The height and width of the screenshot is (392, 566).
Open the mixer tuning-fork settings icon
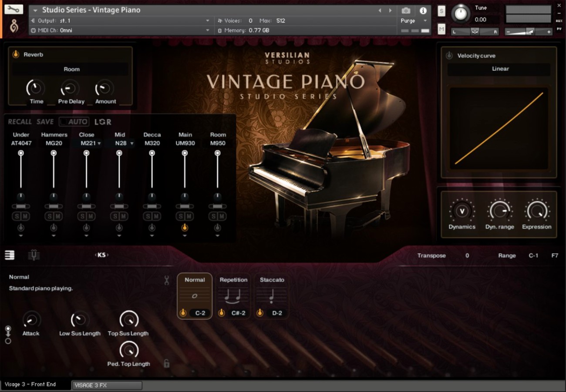[x=34, y=255]
